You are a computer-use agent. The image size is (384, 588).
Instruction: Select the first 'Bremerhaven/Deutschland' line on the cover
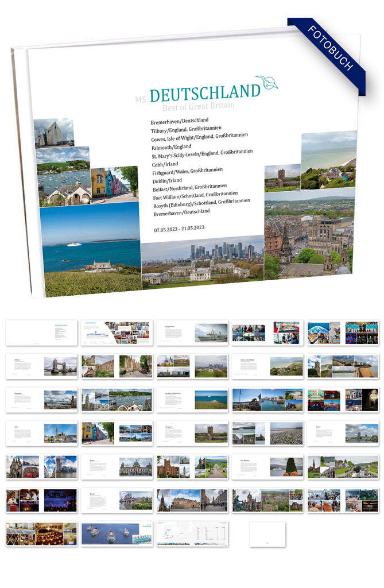click(180, 121)
